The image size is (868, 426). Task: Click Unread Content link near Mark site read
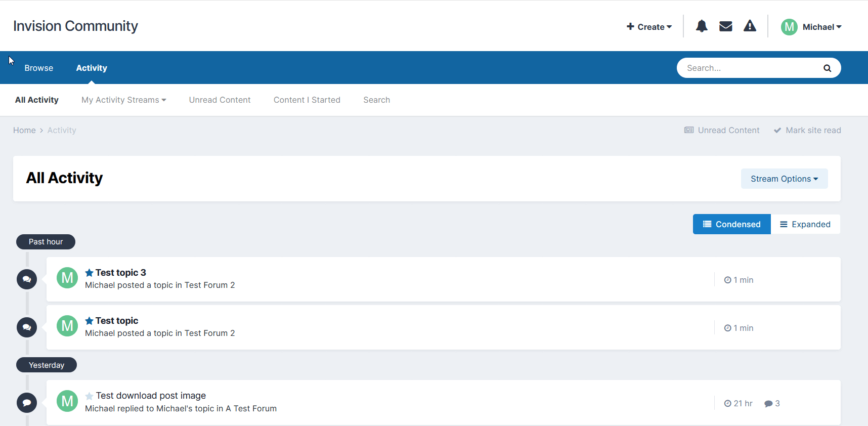click(722, 130)
